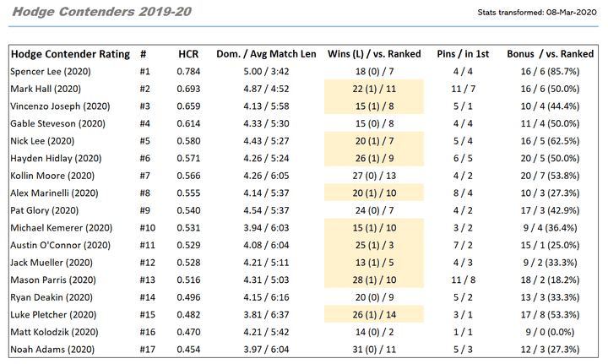Select Kollin Moore (2020) name
Viewport: 608px width, 364px height.
(50, 175)
